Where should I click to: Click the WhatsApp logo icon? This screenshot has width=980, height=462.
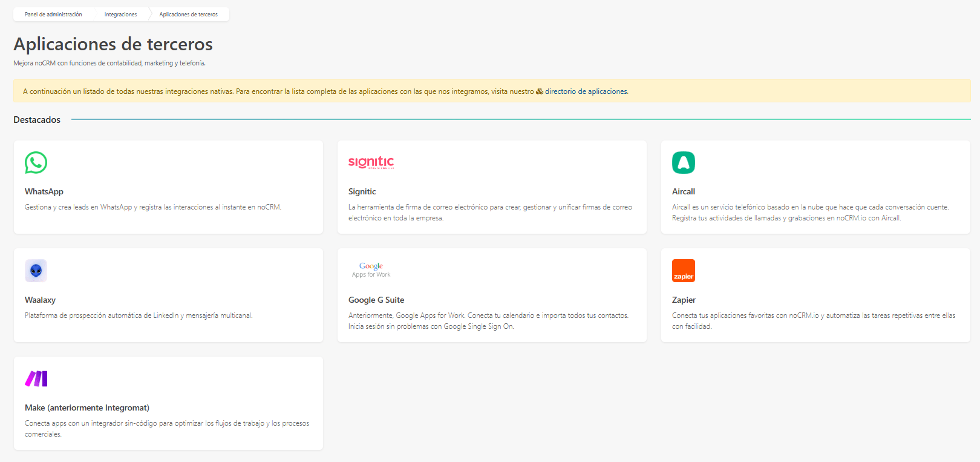pyautogui.click(x=36, y=162)
